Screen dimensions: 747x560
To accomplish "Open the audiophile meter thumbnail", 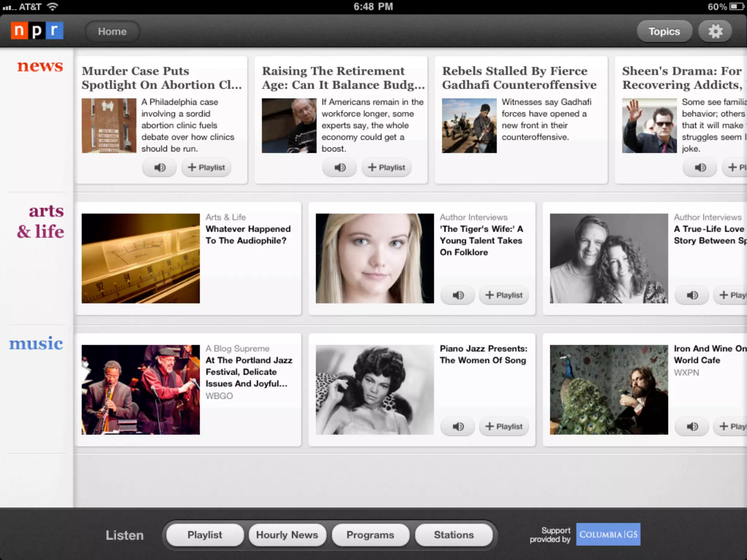I will point(140,258).
